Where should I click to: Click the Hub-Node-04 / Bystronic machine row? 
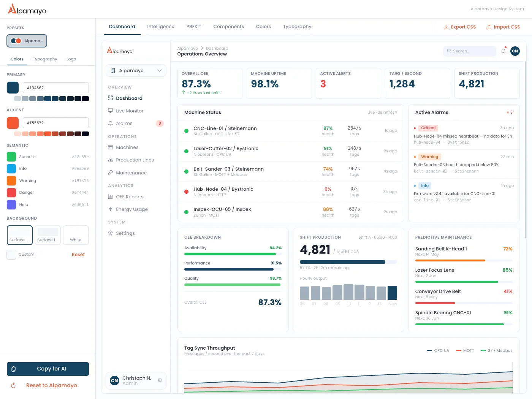point(291,192)
